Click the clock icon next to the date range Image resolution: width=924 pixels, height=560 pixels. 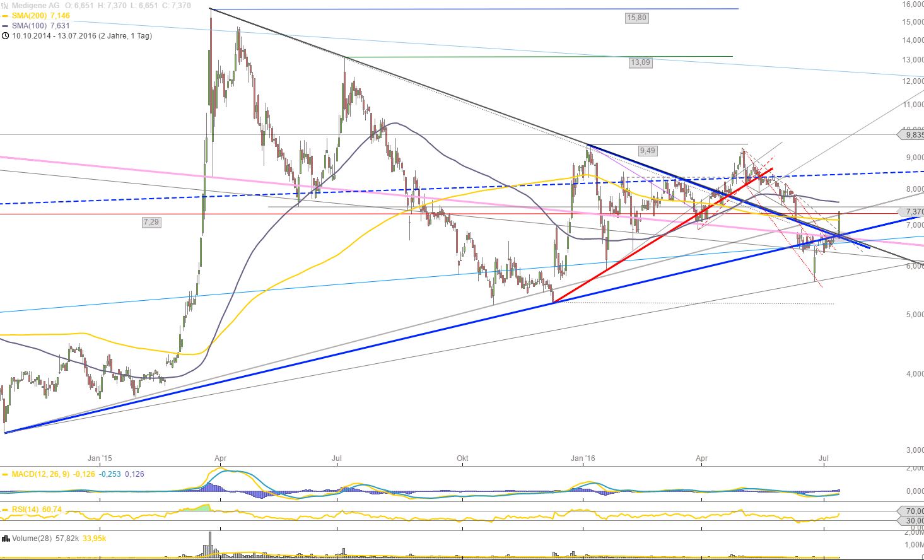(5, 35)
